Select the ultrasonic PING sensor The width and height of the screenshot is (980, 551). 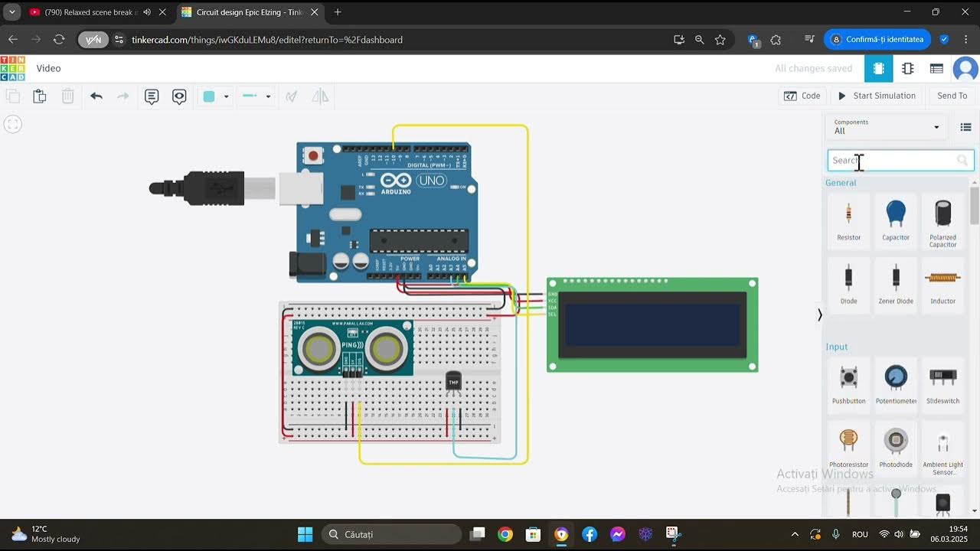(352, 348)
